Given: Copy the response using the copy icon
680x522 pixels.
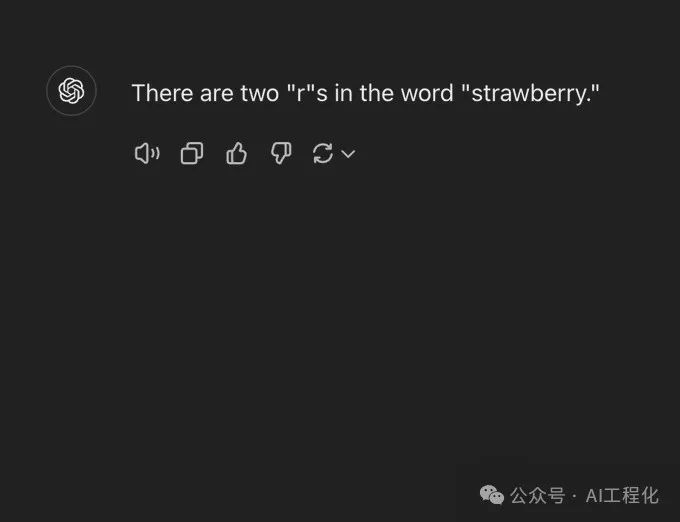Looking at the screenshot, I should 191,153.
